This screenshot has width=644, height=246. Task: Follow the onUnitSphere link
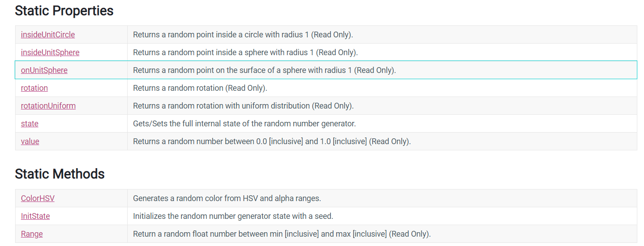(44, 70)
